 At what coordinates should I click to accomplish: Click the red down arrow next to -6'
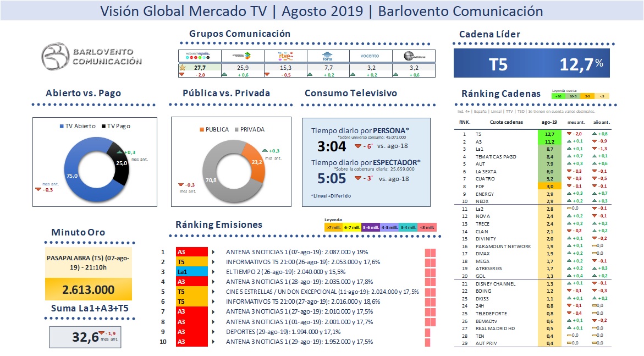point(358,146)
